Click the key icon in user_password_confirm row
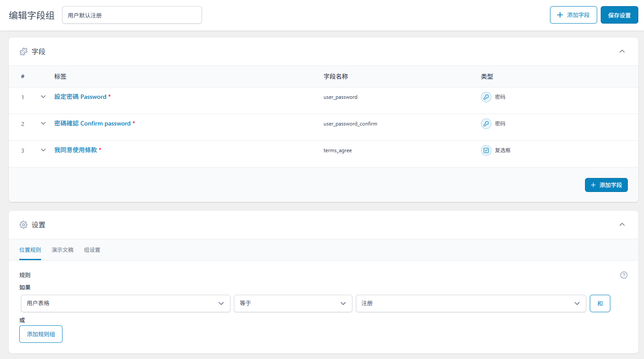The height and width of the screenshot is (359, 644). (486, 124)
